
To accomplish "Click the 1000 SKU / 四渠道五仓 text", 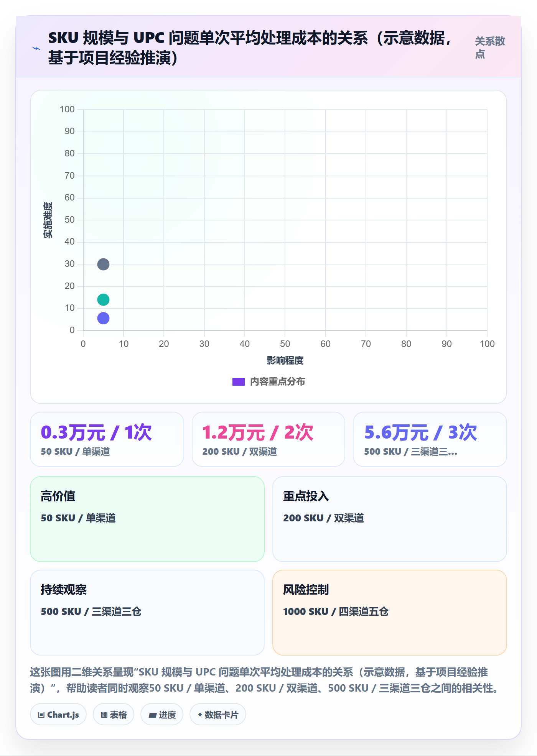I will click(336, 611).
